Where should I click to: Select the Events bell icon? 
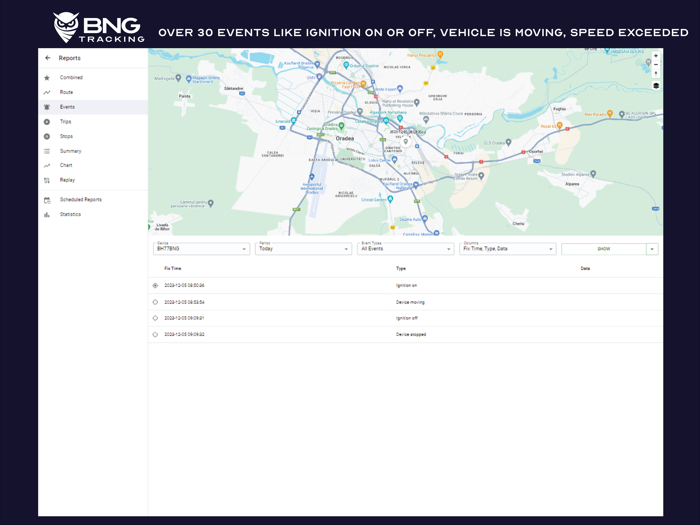47,107
